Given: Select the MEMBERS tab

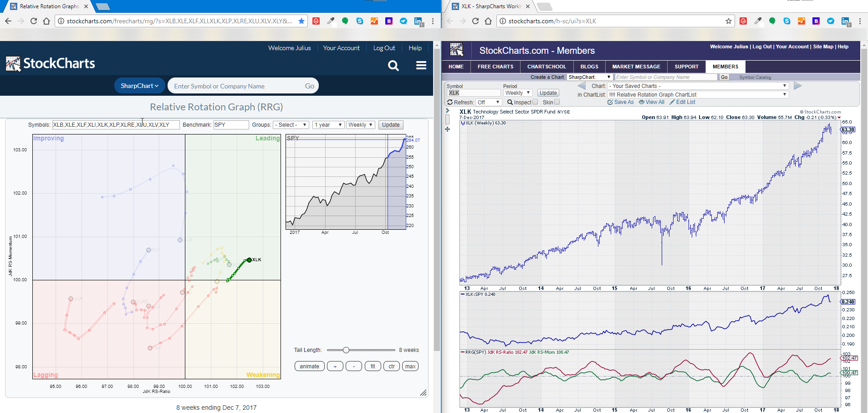Looking at the screenshot, I should coord(725,67).
